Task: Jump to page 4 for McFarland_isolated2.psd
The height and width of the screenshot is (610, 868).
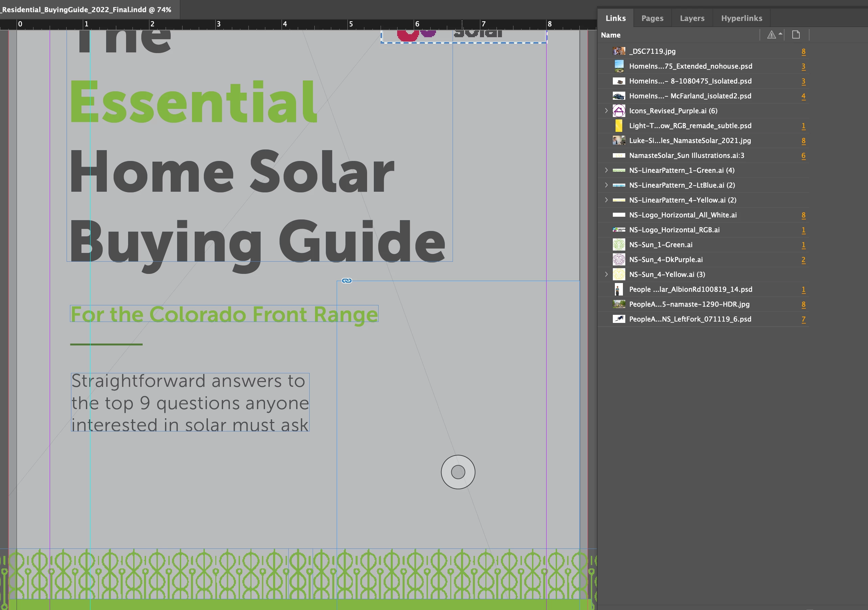Action: pos(803,96)
